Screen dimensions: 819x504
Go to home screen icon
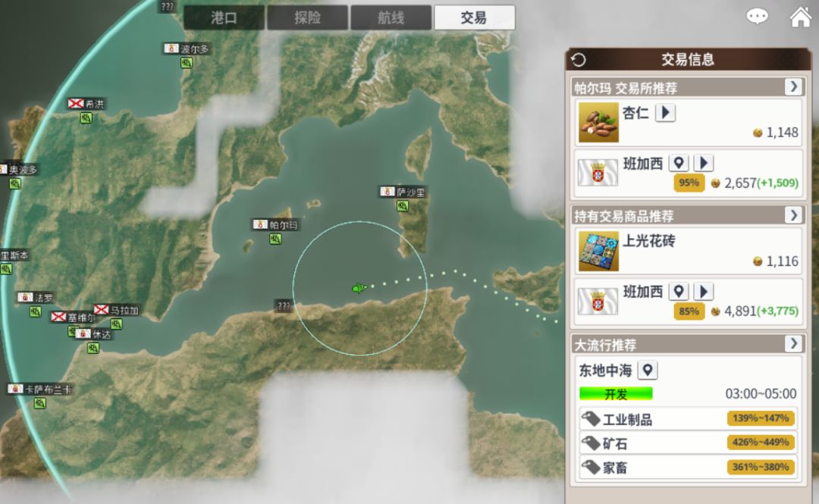(801, 16)
